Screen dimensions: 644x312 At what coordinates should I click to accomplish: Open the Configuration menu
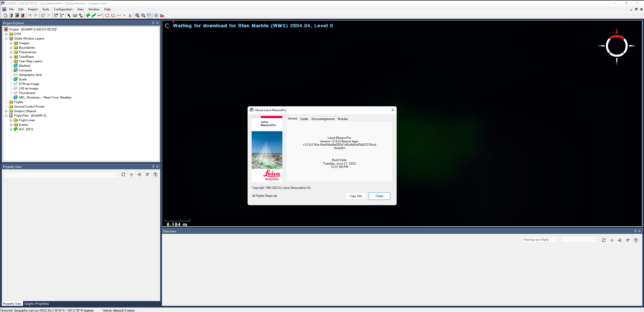(x=63, y=9)
